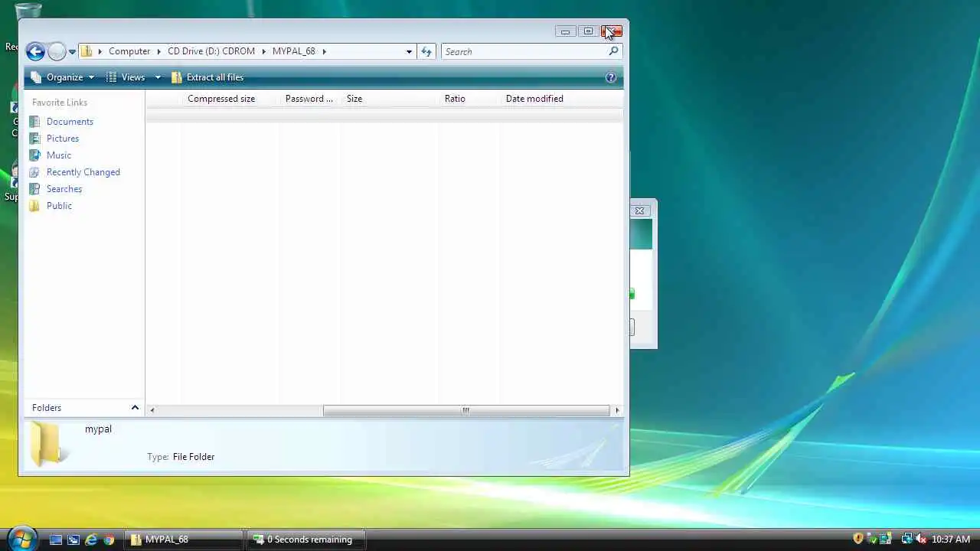Select the mypal folder icon in details pane

47,444
